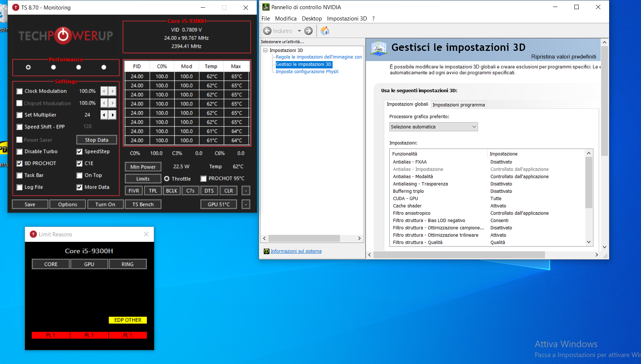This screenshot has height=364, width=641.
Task: Click the BCLK button
Action: tap(171, 191)
